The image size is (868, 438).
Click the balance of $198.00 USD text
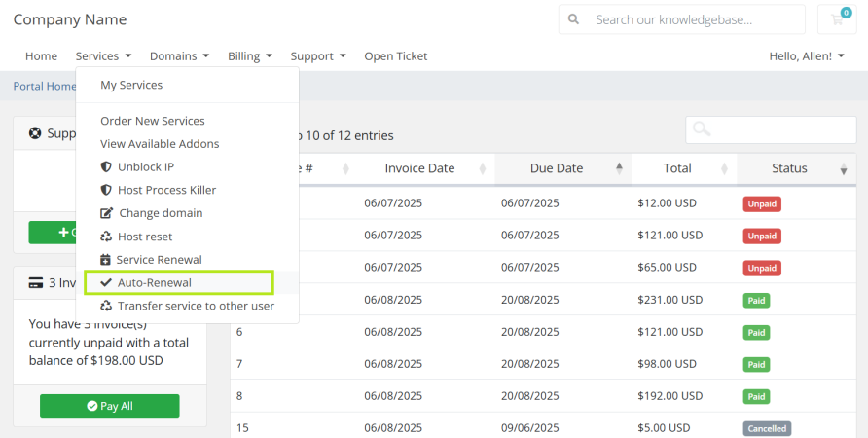pos(95,360)
